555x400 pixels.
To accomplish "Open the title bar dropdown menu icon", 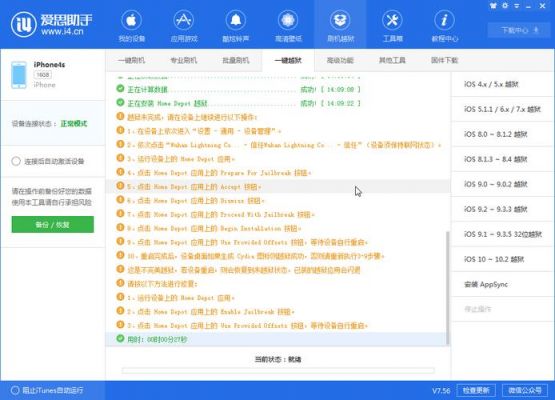I will [x=517, y=6].
